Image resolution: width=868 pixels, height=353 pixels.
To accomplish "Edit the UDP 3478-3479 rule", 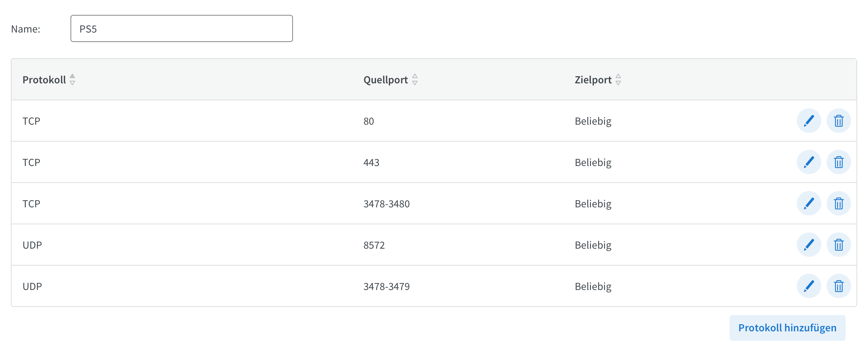I will (809, 286).
